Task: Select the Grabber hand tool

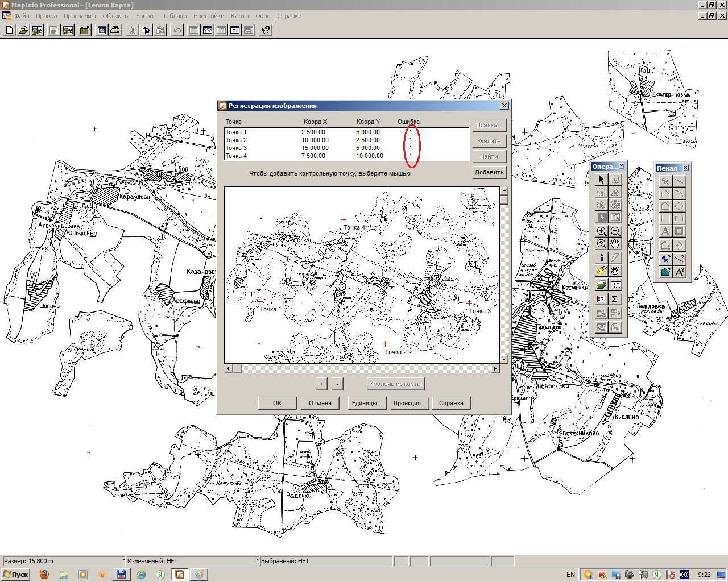Action: tap(615, 244)
